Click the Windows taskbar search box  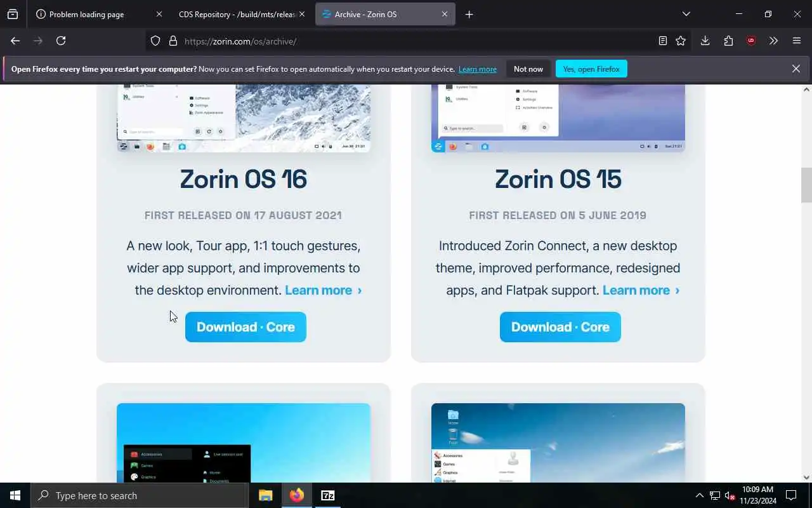point(140,495)
